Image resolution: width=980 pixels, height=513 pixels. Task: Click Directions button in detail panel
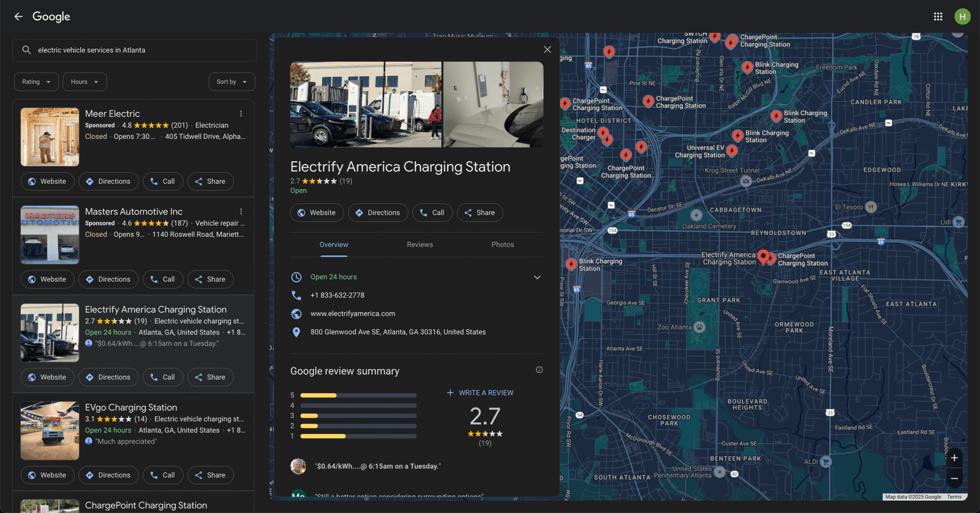click(378, 213)
